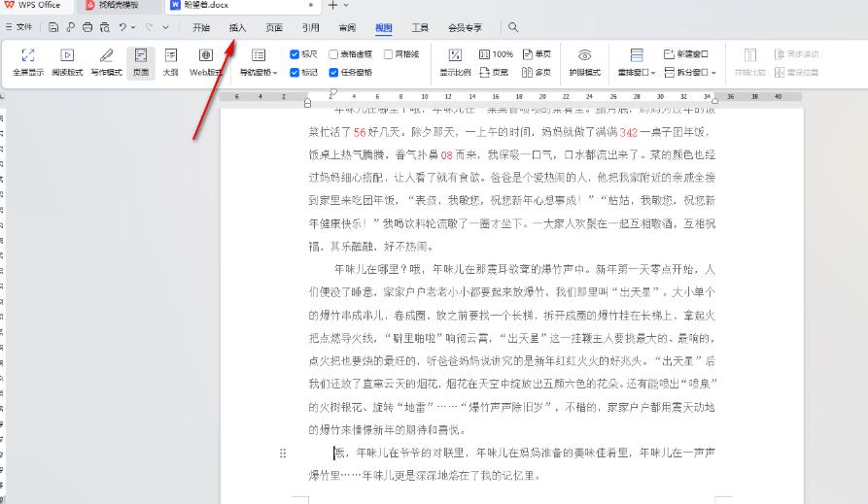Open the 文件 file menu
Screen dimensions: 868x504
(x=18, y=27)
